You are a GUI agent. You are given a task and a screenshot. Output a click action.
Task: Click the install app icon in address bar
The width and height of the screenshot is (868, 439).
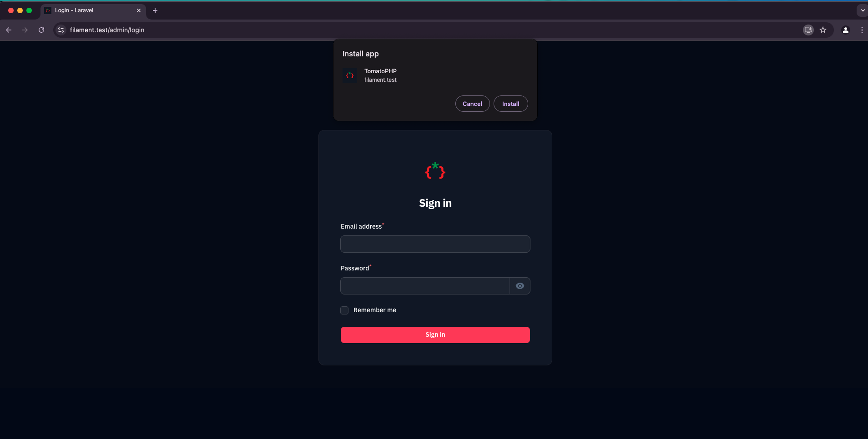(808, 30)
